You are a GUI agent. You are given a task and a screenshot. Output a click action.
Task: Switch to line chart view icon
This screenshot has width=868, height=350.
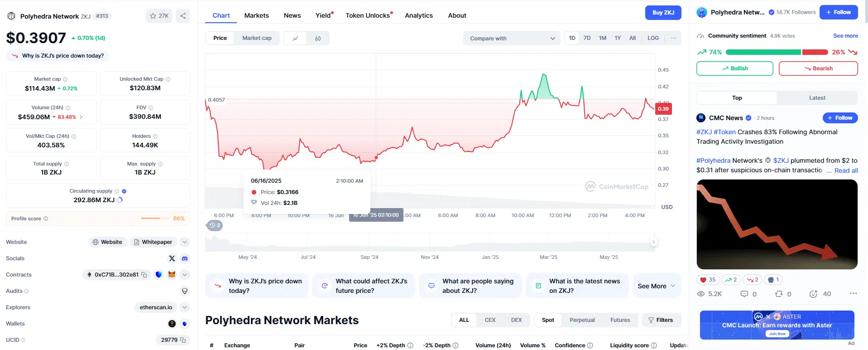(x=295, y=38)
